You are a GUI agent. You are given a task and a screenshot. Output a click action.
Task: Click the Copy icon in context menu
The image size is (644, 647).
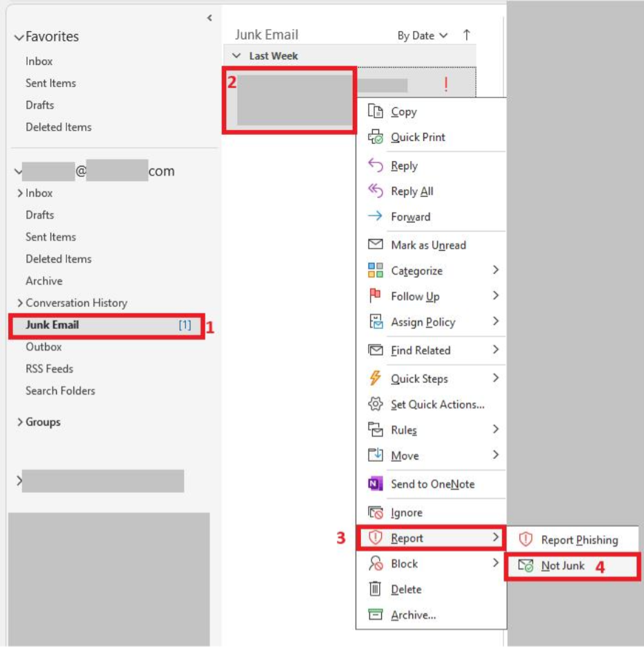click(x=375, y=111)
